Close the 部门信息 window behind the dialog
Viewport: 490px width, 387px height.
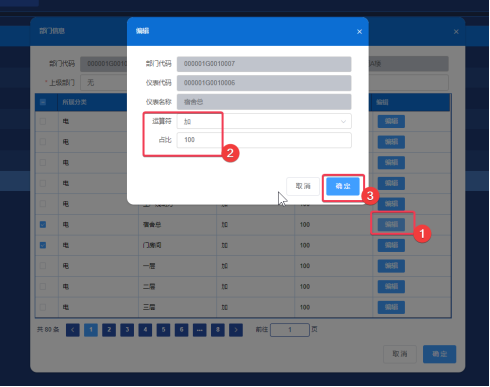[x=456, y=32]
